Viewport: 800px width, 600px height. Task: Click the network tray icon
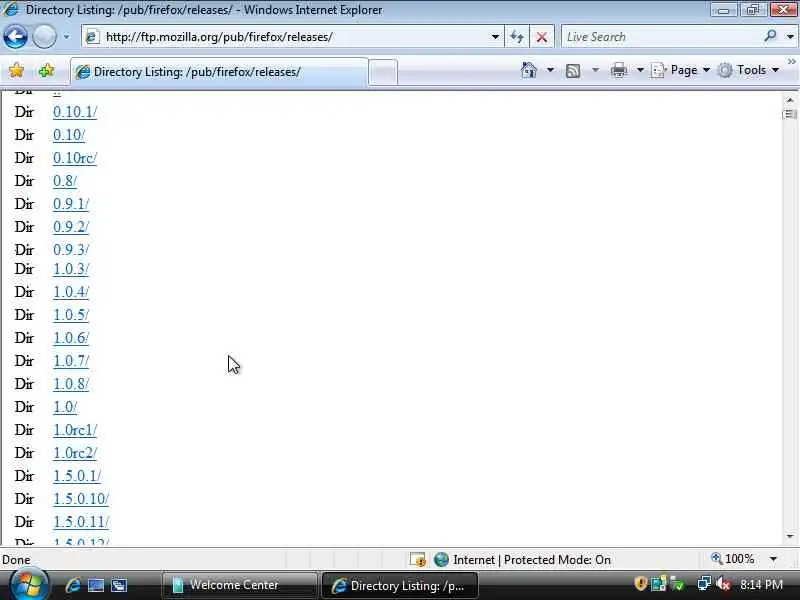[x=704, y=583]
